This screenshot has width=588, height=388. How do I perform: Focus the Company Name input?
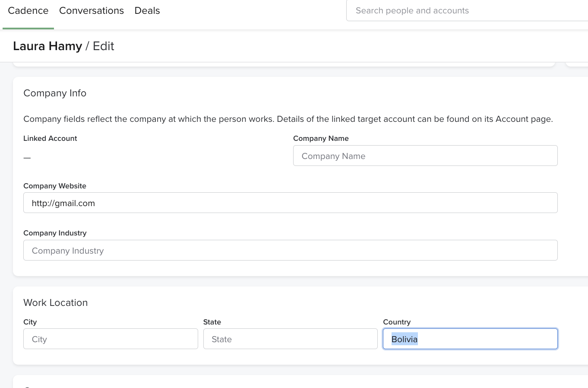(425, 156)
